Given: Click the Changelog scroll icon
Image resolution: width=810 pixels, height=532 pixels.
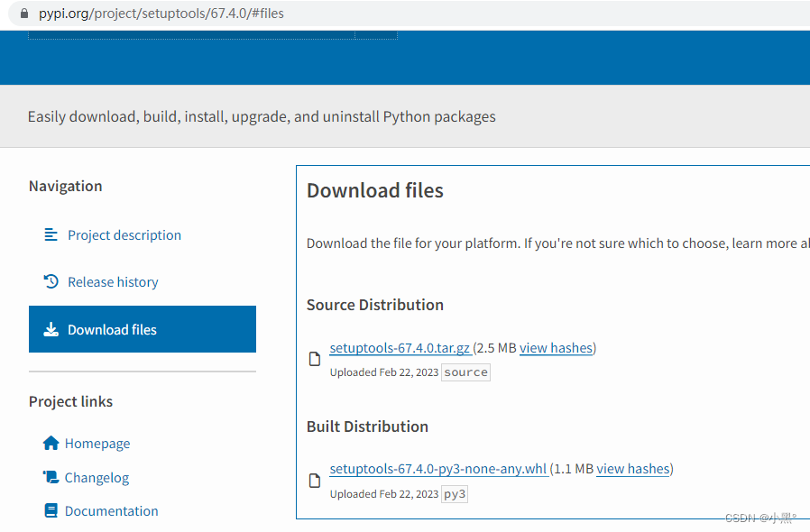Looking at the screenshot, I should click(51, 477).
